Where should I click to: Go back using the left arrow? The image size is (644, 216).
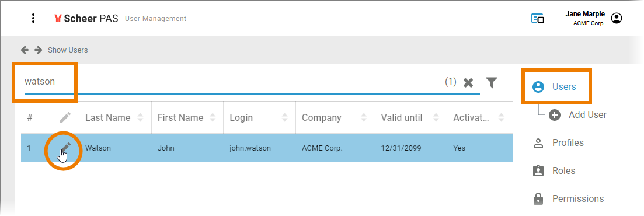click(x=25, y=50)
